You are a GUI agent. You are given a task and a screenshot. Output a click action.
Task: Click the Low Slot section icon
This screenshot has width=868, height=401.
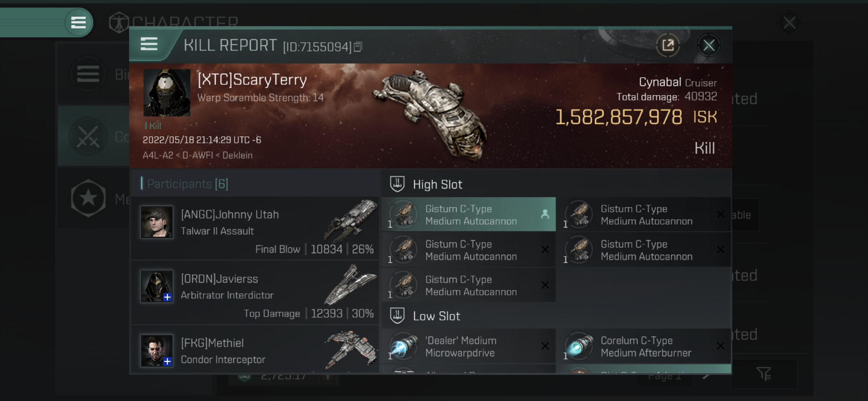[397, 316]
